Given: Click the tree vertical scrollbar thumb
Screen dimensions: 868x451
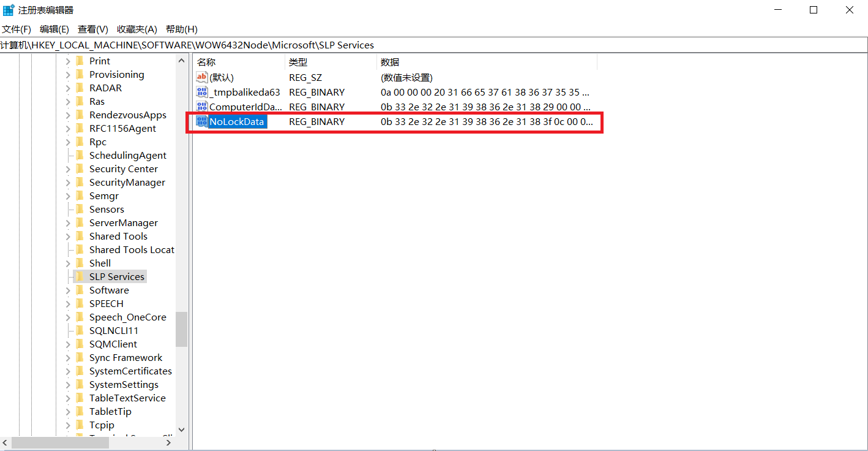Looking at the screenshot, I should 181,330.
